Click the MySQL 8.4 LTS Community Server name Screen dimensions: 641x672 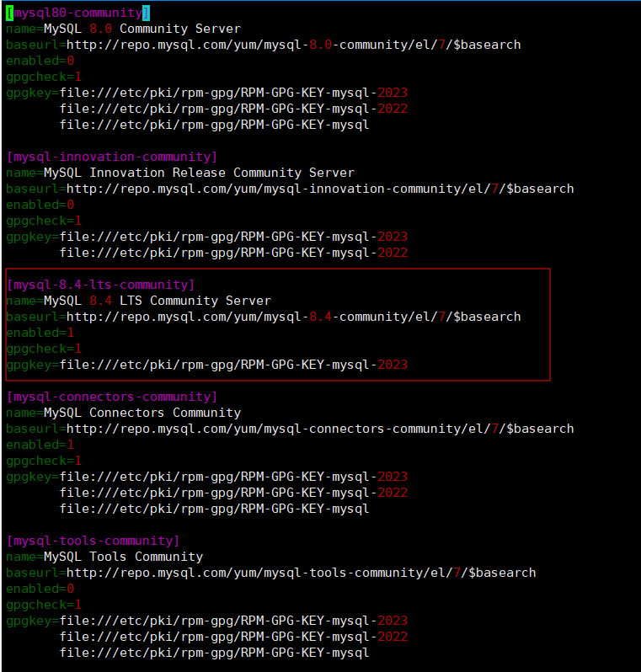157,301
